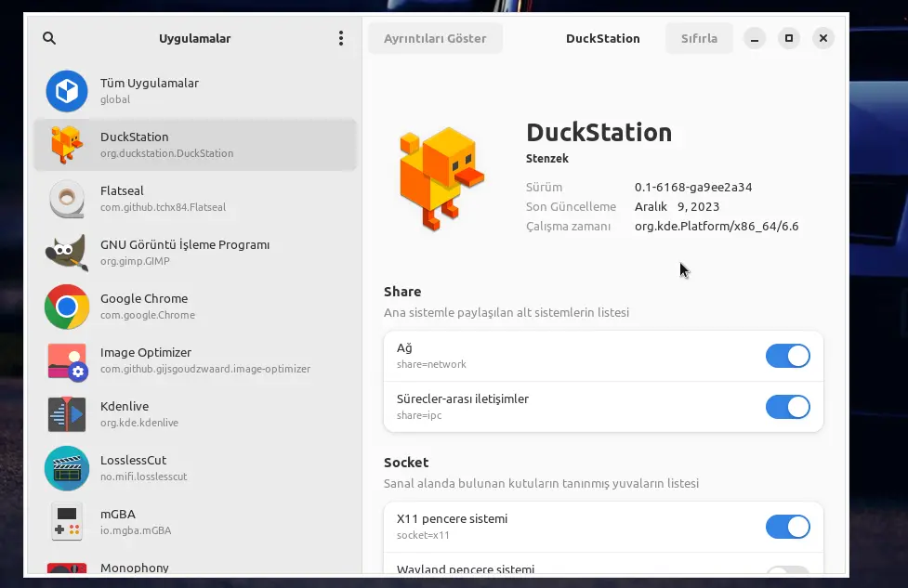This screenshot has width=908, height=588.
Task: Click the Aralık 9, 2023 date
Action: pyautogui.click(x=677, y=206)
